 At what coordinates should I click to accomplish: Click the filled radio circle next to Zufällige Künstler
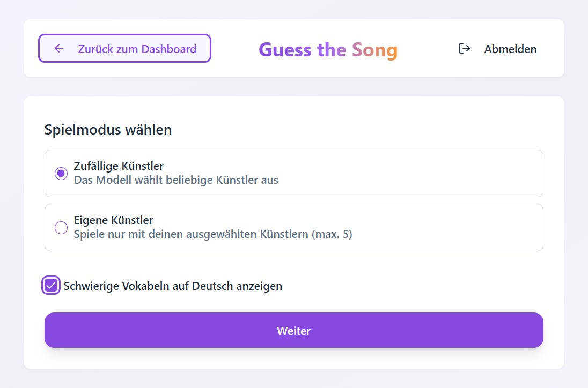(61, 173)
